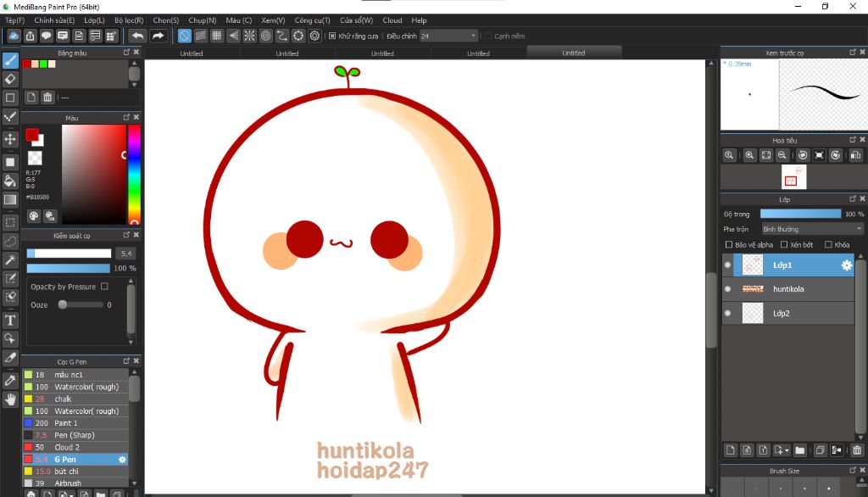
Task: Click the cloud save icon in toolbar
Action: [x=14, y=36]
